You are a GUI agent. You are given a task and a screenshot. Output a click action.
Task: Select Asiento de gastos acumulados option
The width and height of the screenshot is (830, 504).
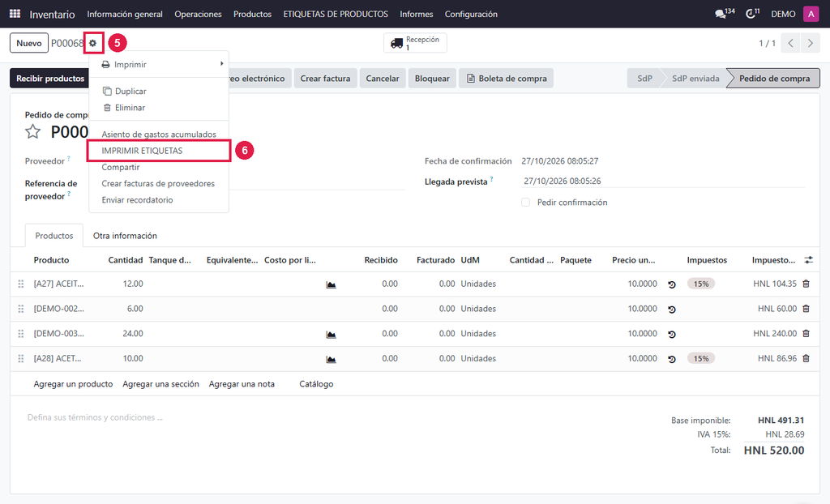pos(159,135)
